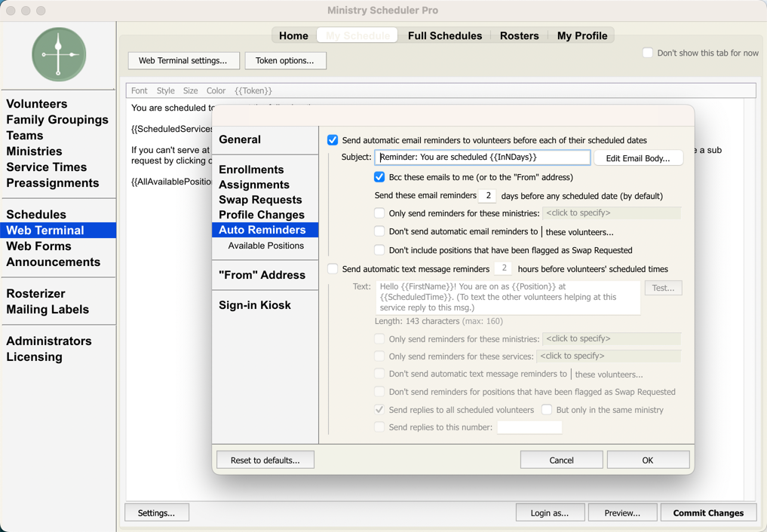Image resolution: width=767 pixels, height=532 pixels.
Task: Click the bottom Settings button
Action: click(x=157, y=513)
